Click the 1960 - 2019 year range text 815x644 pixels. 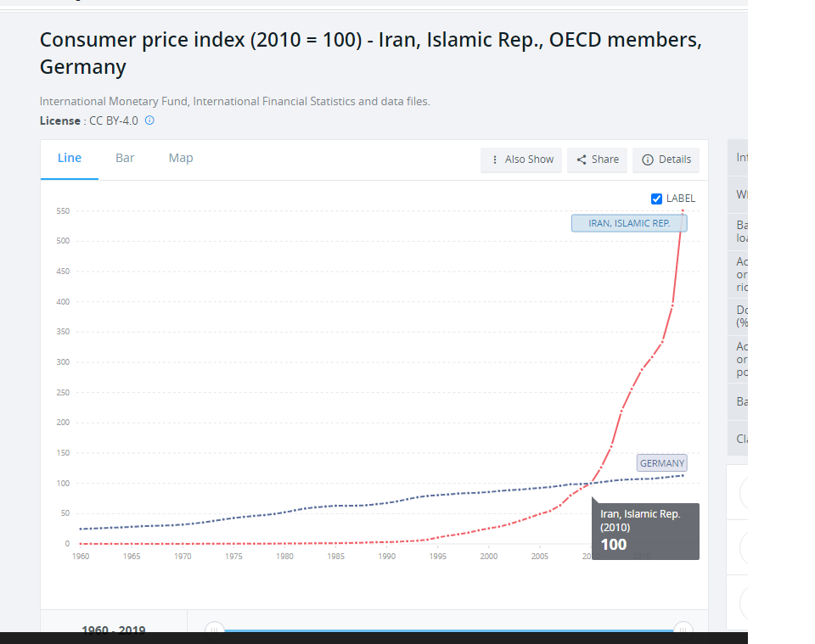[113, 630]
